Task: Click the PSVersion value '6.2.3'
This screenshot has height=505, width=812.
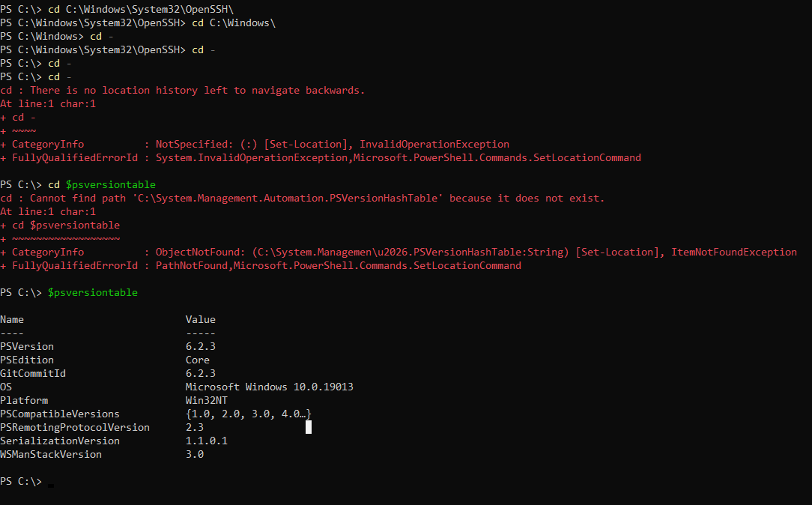Action: point(201,346)
